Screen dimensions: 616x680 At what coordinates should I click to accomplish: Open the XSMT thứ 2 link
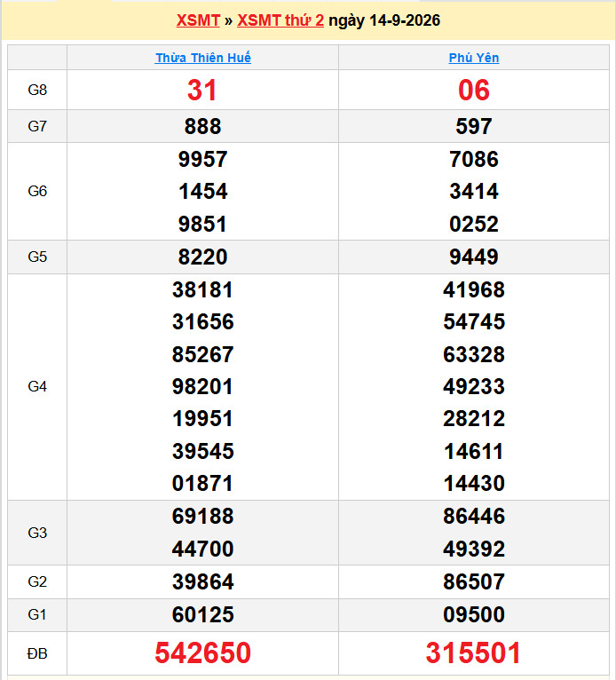(280, 20)
